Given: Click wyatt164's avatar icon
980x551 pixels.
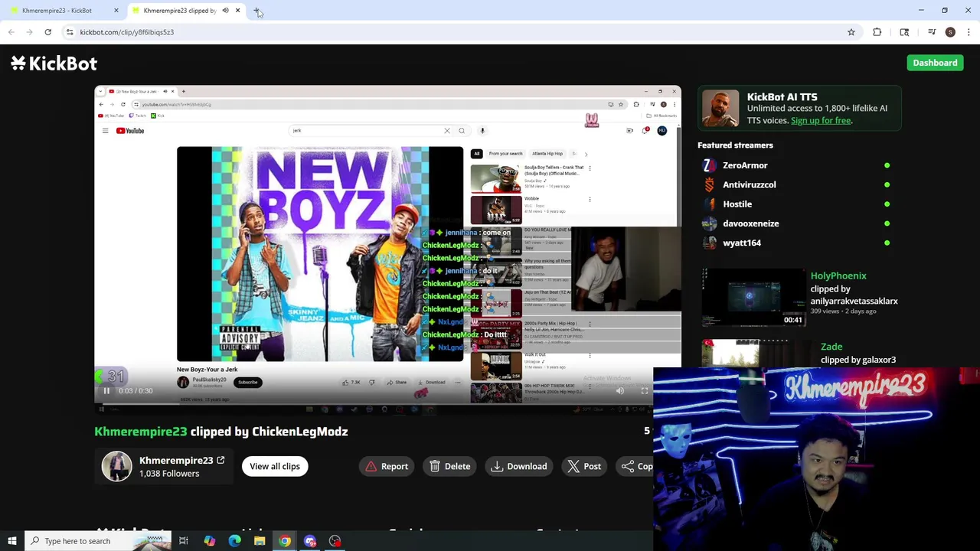Looking at the screenshot, I should pos(710,243).
